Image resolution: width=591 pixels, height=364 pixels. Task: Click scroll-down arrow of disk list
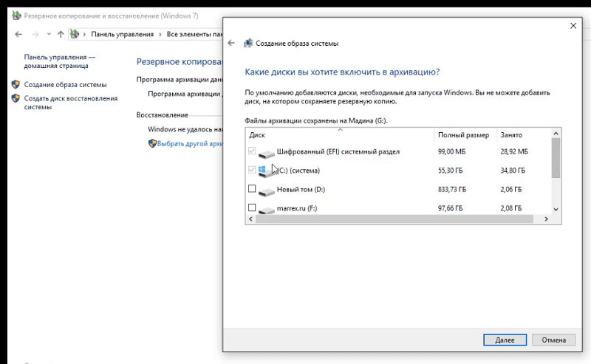pyautogui.click(x=556, y=210)
